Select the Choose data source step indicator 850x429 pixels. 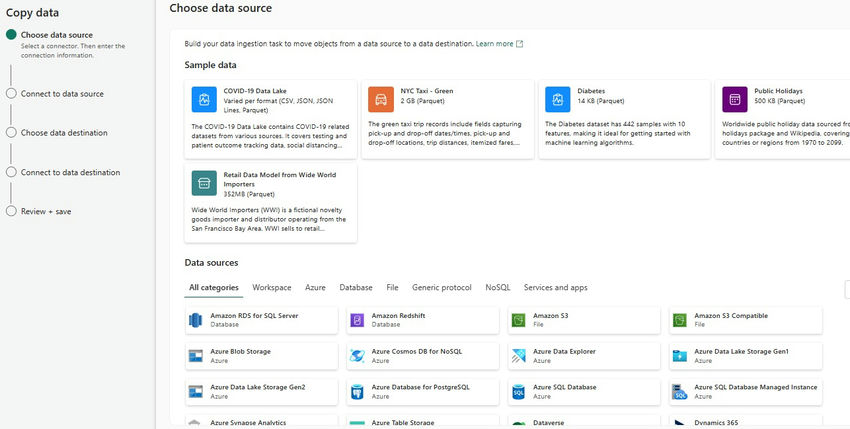click(x=11, y=35)
